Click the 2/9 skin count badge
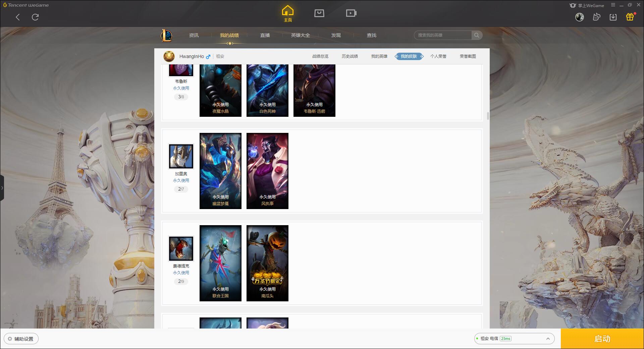This screenshot has width=644, height=349. [181, 282]
